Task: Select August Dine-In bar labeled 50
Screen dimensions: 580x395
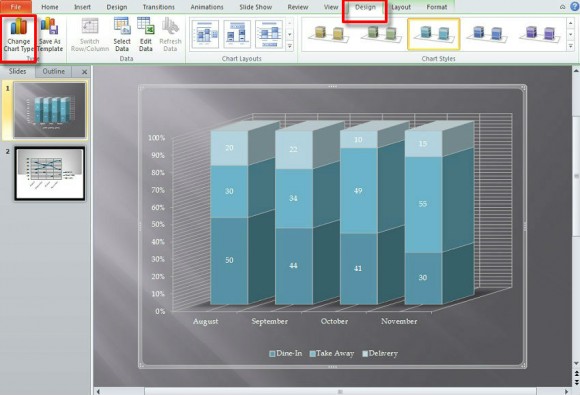Action: point(229,260)
